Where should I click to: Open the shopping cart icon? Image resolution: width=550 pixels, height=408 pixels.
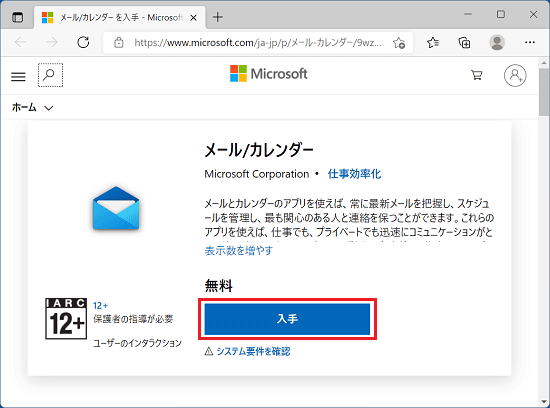(x=476, y=75)
